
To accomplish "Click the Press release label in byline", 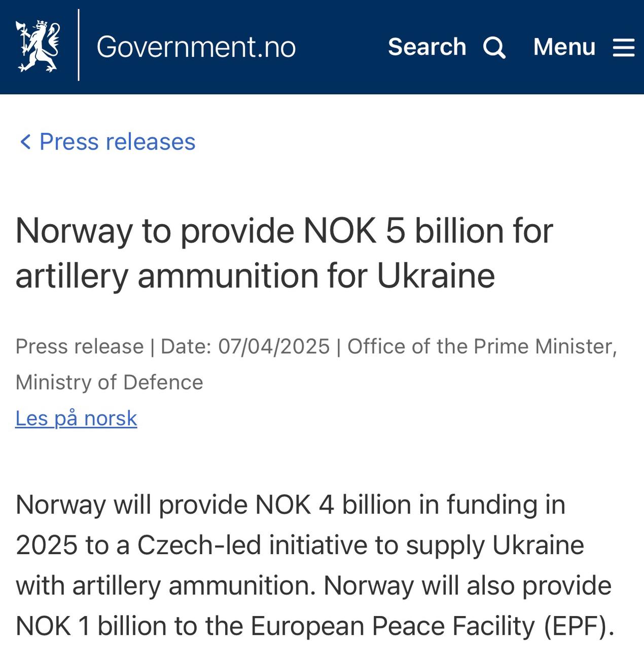I will [80, 347].
